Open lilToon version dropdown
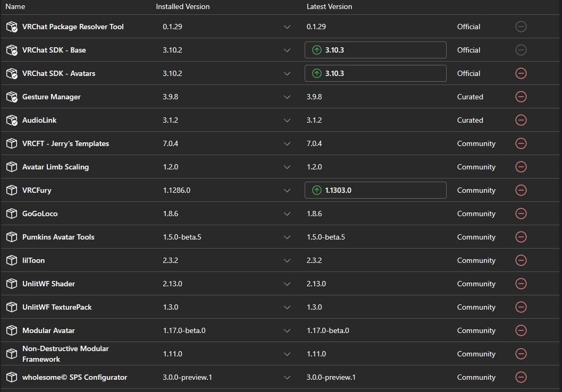Viewport: 562px width, 392px height. click(x=287, y=261)
